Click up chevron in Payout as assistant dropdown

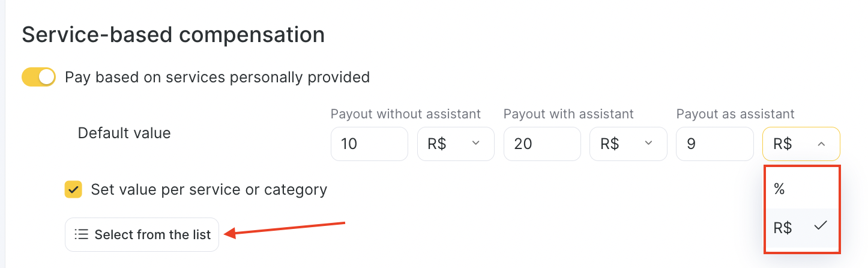tap(821, 144)
